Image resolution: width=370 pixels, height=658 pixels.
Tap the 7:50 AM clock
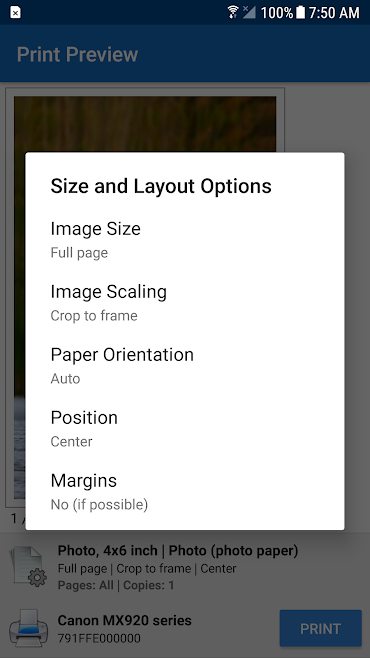point(334,13)
